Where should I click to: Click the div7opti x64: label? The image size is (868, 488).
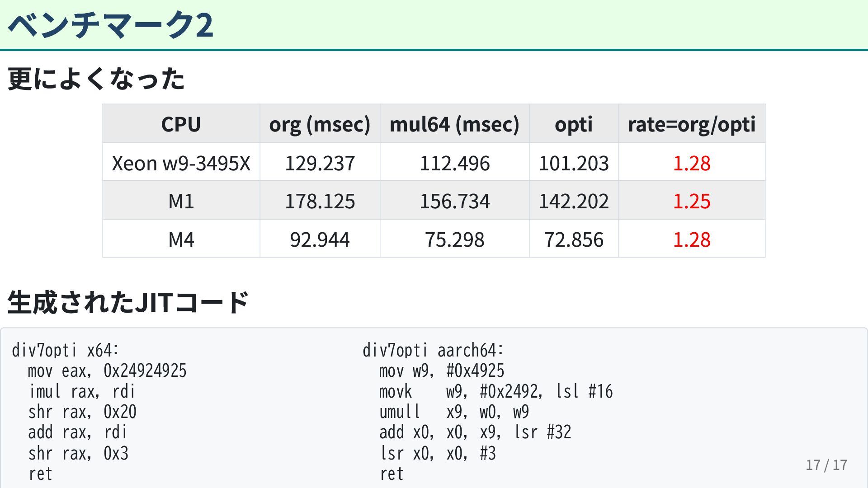coord(66,350)
